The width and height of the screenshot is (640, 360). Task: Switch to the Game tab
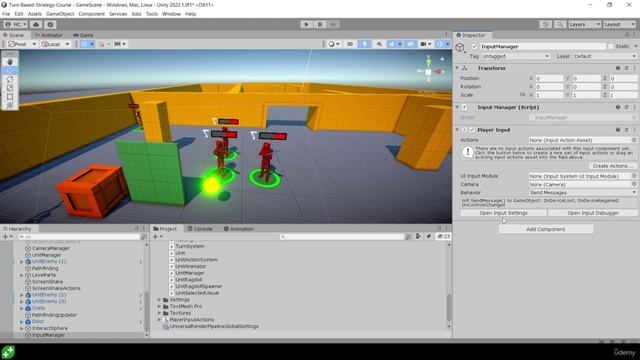pyautogui.click(x=83, y=35)
